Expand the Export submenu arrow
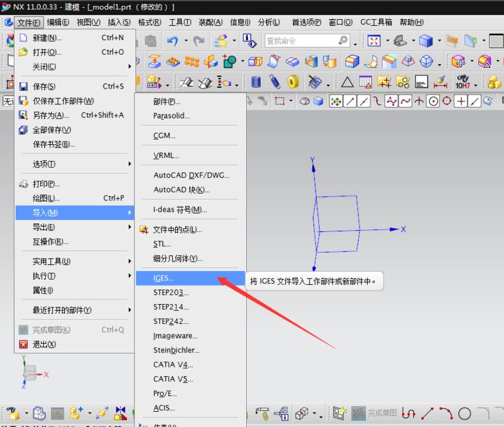 (130, 227)
